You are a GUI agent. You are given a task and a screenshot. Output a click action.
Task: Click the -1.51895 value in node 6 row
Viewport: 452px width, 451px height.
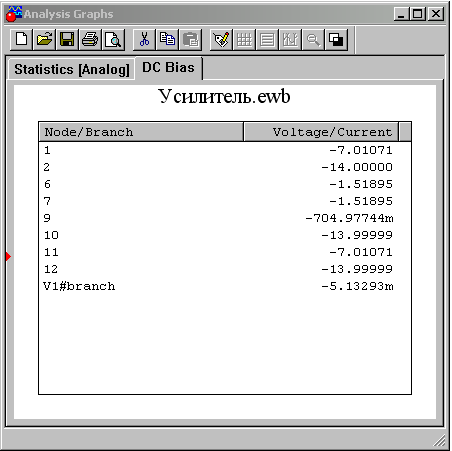click(361, 184)
